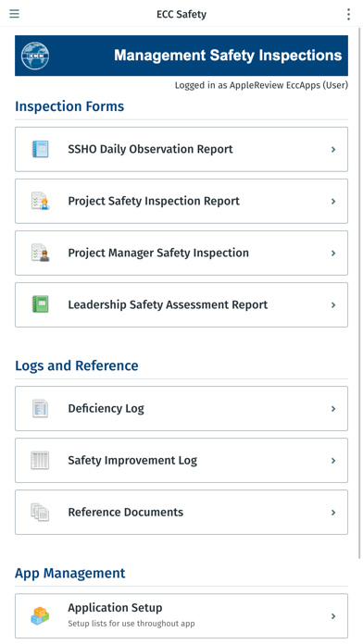Click 'Logged in as AppleReview EccApps (User)' text

coord(261,85)
